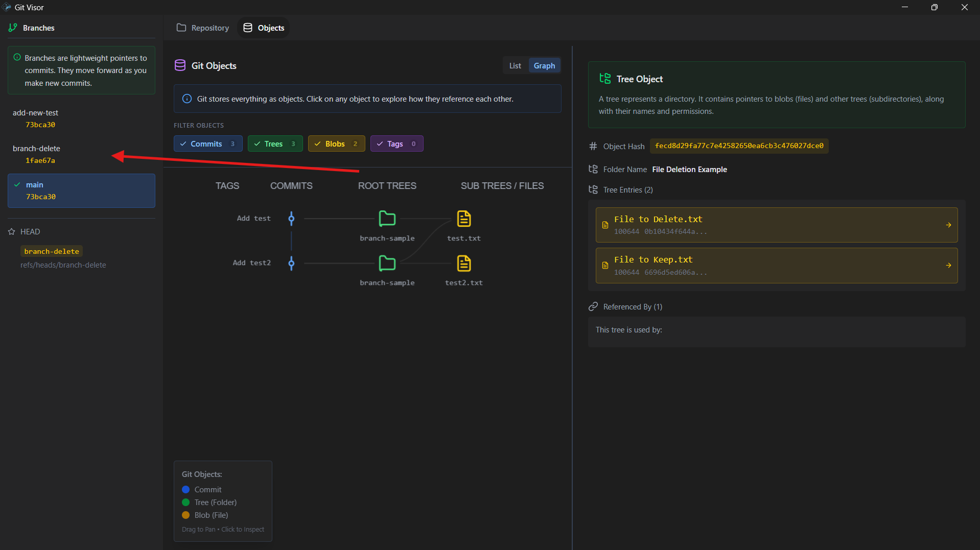The height and width of the screenshot is (550, 980).
Task: Click the Branches git-branch icon
Action: pos(13,28)
